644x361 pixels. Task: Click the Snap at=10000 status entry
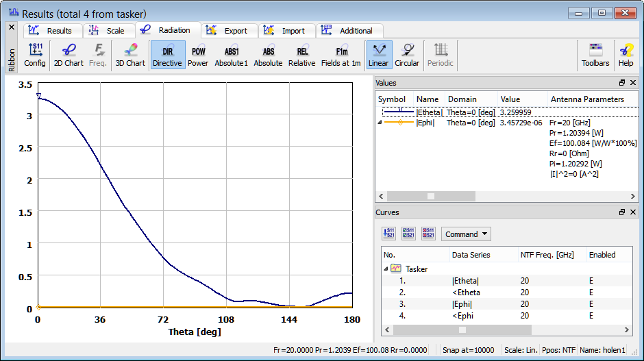[468, 350]
